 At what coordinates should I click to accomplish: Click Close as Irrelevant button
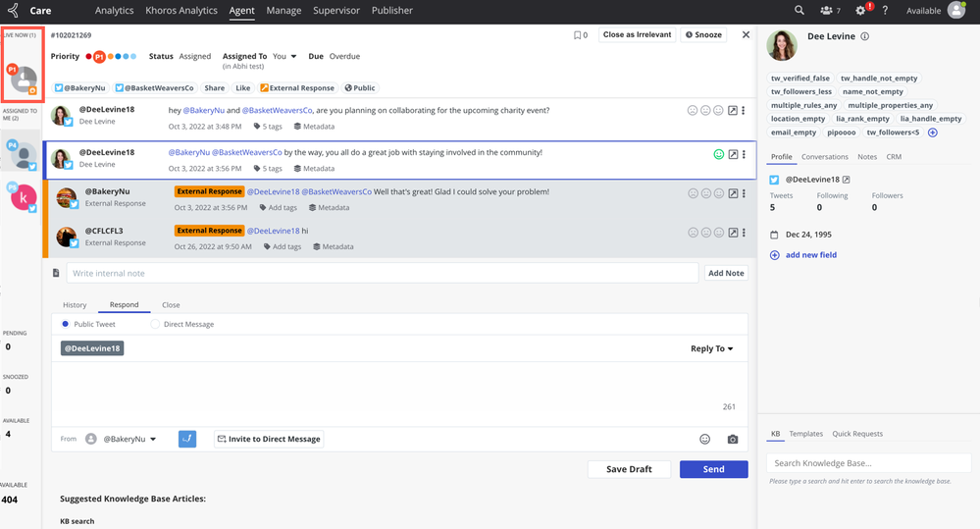[637, 35]
